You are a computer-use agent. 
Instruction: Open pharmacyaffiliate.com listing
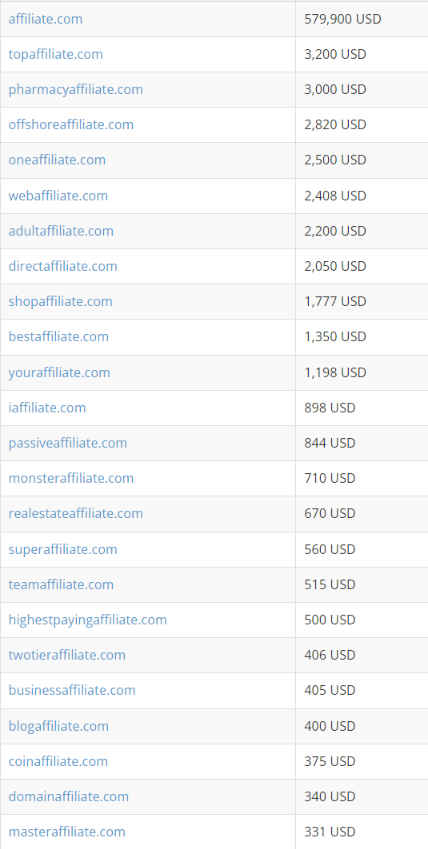pos(75,89)
